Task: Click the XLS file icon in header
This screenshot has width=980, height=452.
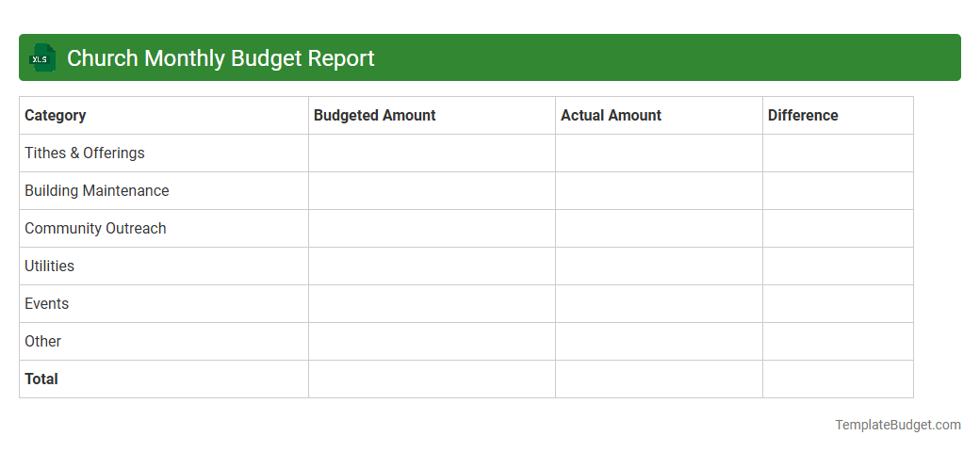Action: pos(42,58)
